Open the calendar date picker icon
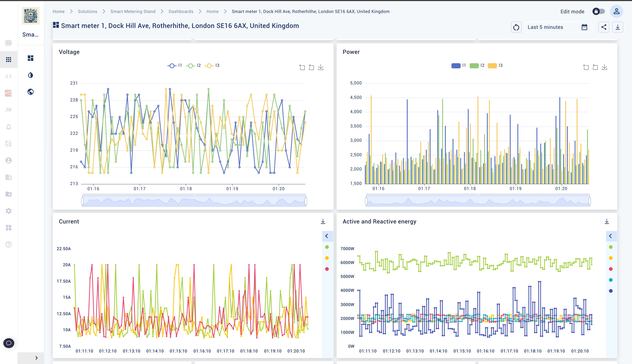Screen dimensions: 632x364 click(x=584, y=27)
